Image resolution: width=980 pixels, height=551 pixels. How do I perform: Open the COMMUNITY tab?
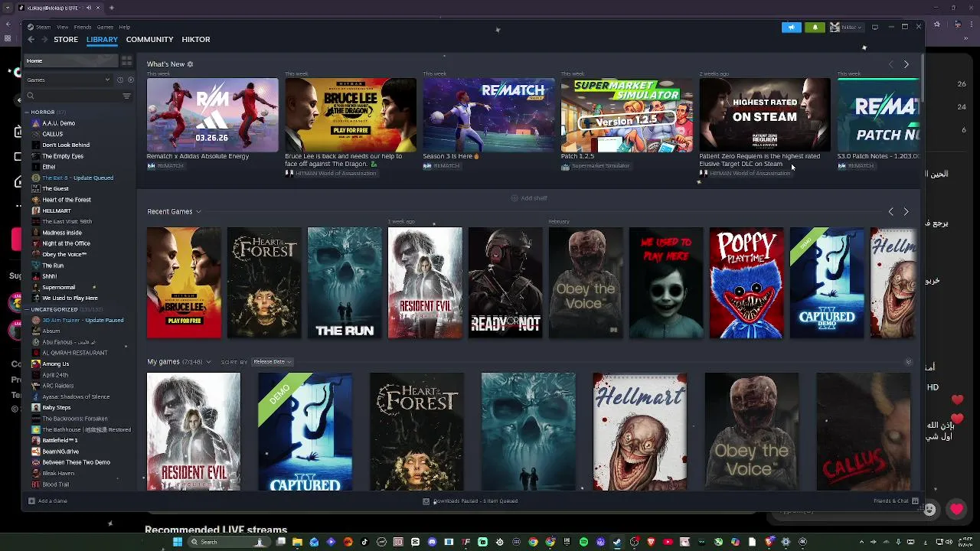coord(149,39)
